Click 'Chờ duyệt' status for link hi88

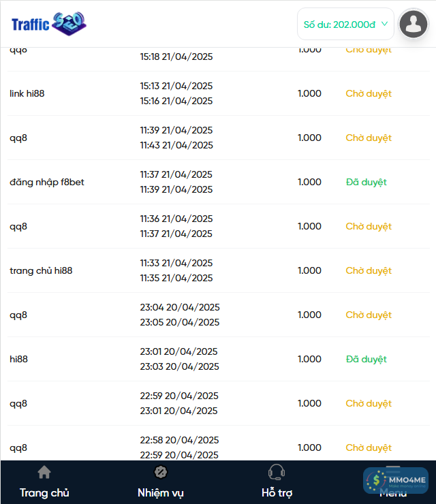point(369,93)
